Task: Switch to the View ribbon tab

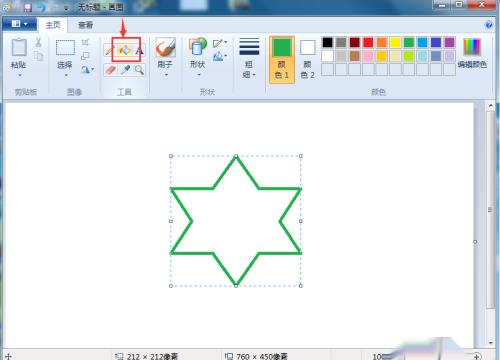Action: (x=85, y=25)
